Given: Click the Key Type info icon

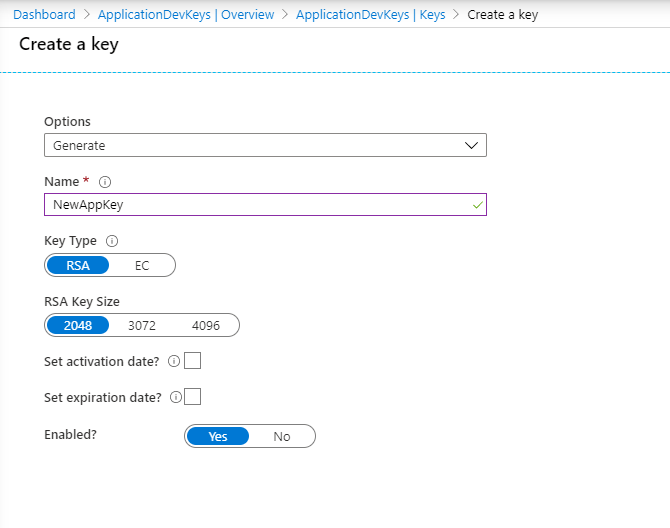Looking at the screenshot, I should point(112,241).
